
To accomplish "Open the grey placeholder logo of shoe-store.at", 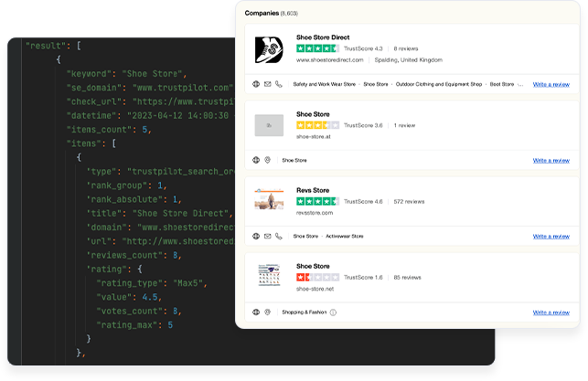I will tap(269, 125).
